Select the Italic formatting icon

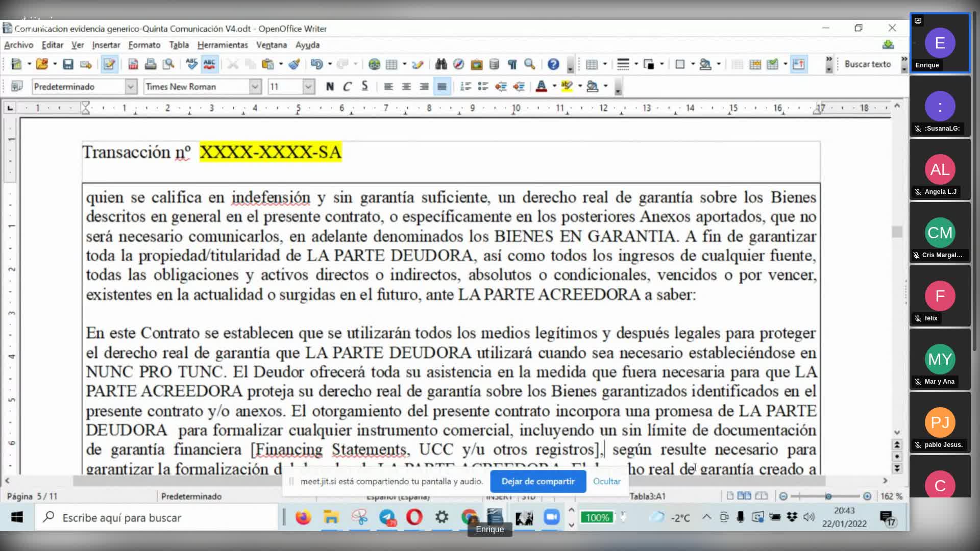(348, 86)
